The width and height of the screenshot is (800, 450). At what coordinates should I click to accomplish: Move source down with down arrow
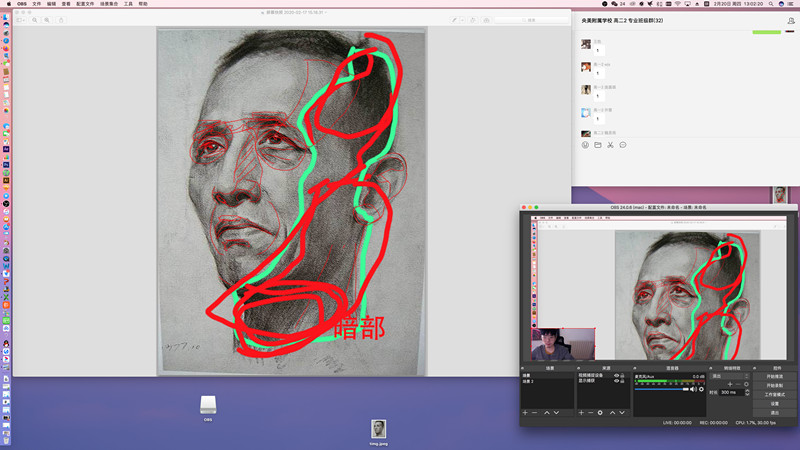point(622,413)
